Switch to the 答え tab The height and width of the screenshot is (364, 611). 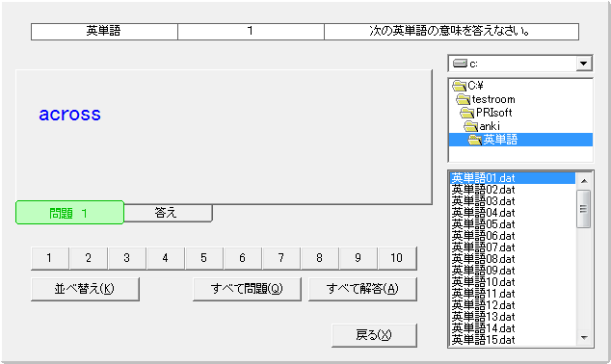coord(168,213)
